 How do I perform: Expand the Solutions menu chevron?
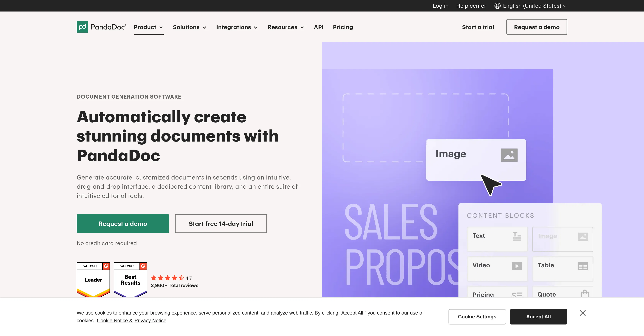click(x=204, y=27)
